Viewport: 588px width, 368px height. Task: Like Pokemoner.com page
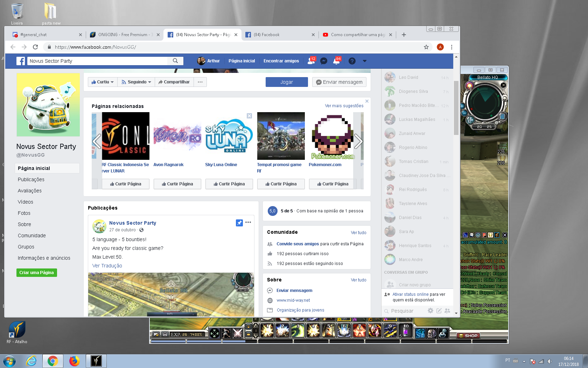333,184
